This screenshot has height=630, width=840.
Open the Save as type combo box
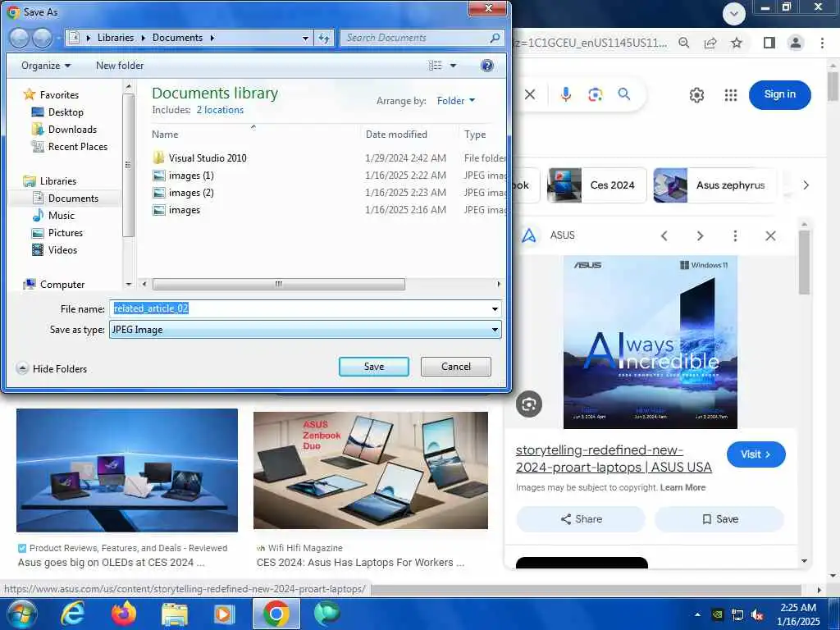[x=305, y=330]
